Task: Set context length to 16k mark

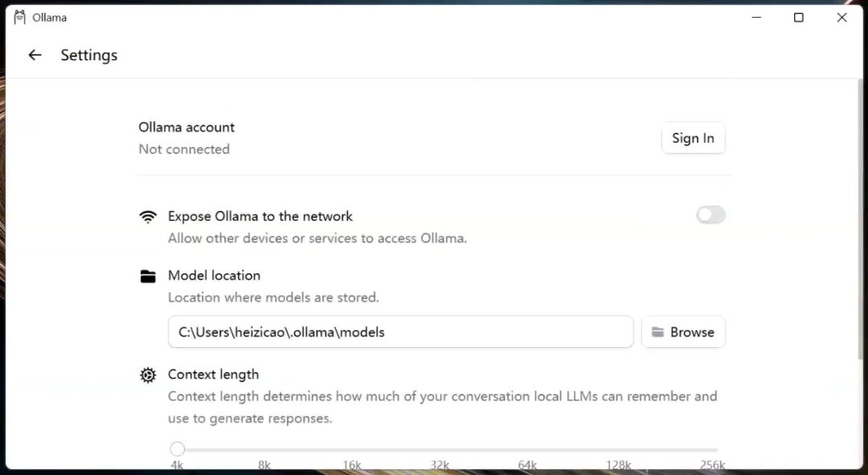Action: click(352, 450)
